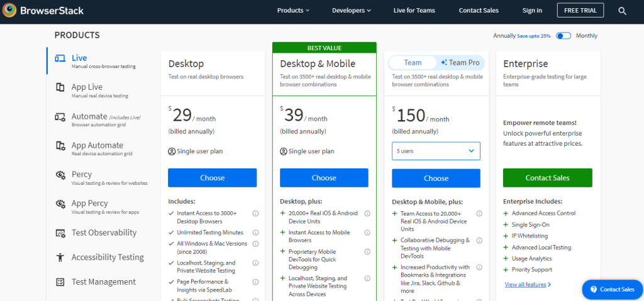Click Sign in in the navbar
This screenshot has height=301, width=644.
point(532,11)
